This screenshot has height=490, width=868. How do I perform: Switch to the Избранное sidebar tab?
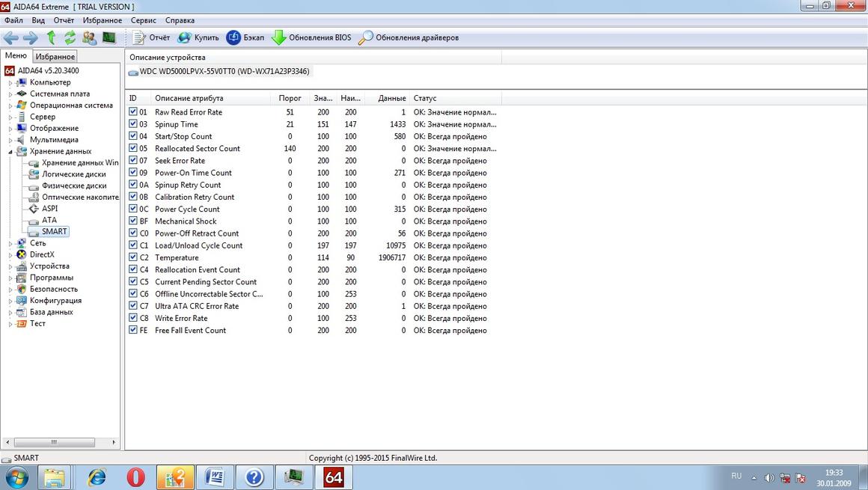click(x=55, y=56)
